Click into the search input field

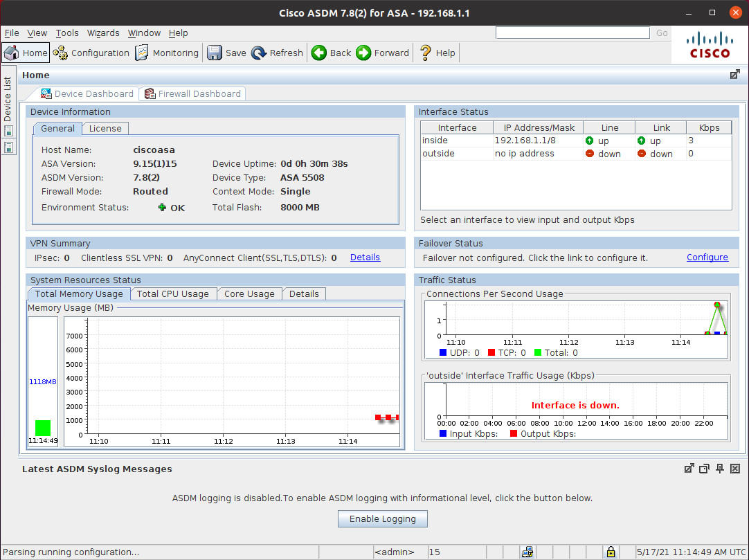tap(572, 33)
